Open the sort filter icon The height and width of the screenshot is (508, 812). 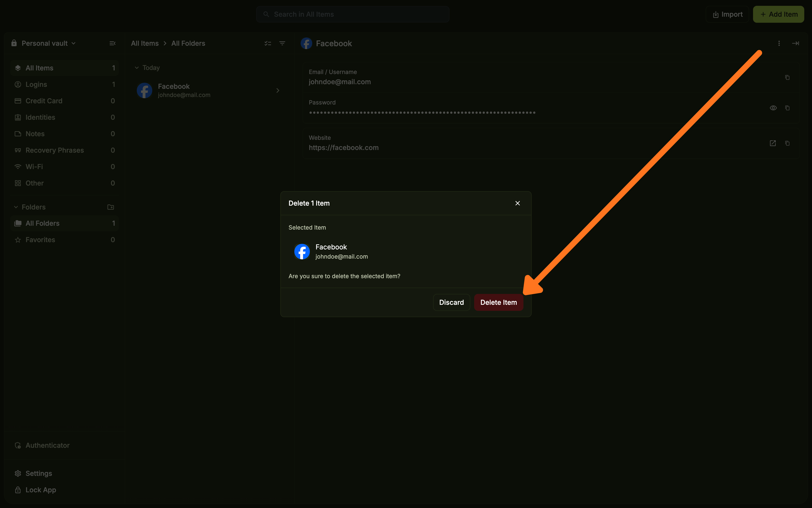click(x=282, y=43)
